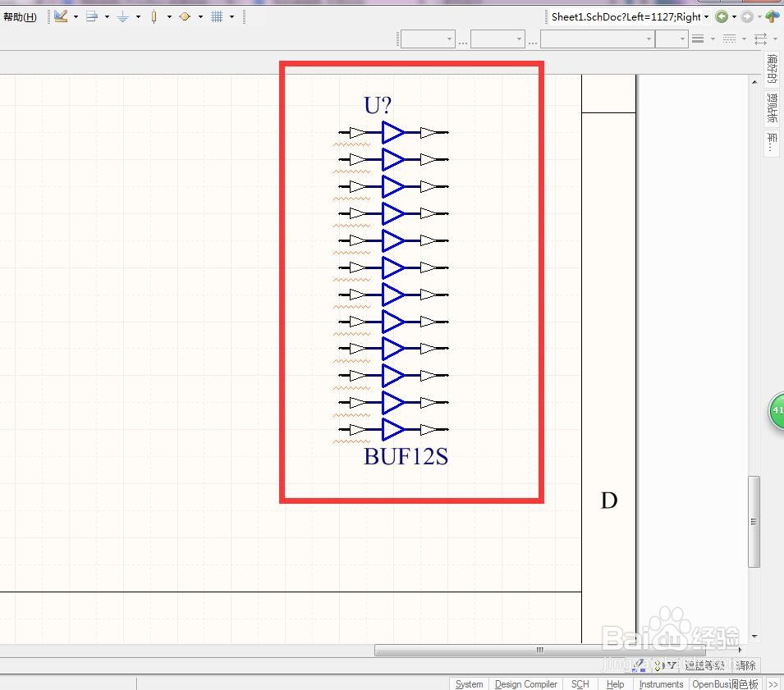Click the filter funnel icon

pyautogui.click(x=672, y=665)
